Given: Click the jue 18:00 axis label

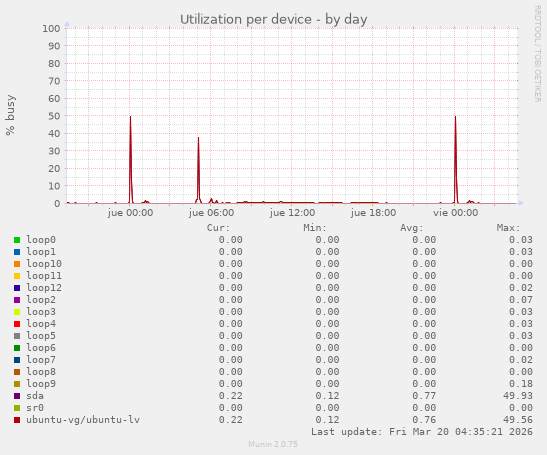Looking at the screenshot, I should click(x=373, y=213).
